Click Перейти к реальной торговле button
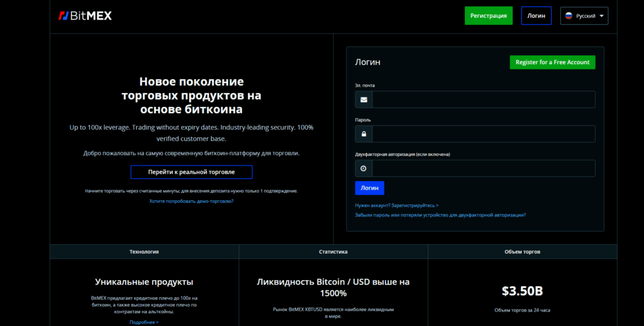Viewport: 644px width, 326px height. (x=191, y=172)
